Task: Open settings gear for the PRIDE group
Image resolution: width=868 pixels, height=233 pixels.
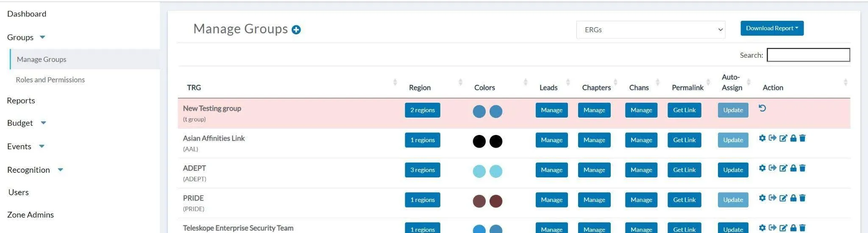Action: (x=762, y=198)
